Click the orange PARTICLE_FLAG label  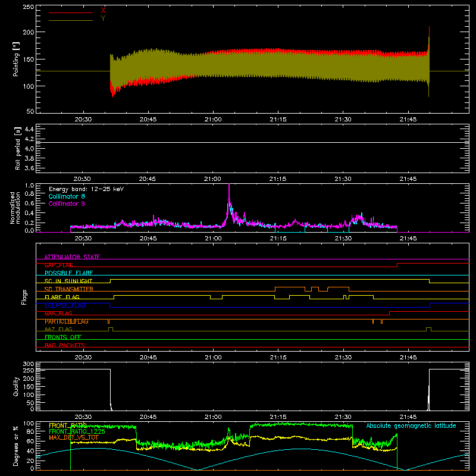click(x=67, y=321)
